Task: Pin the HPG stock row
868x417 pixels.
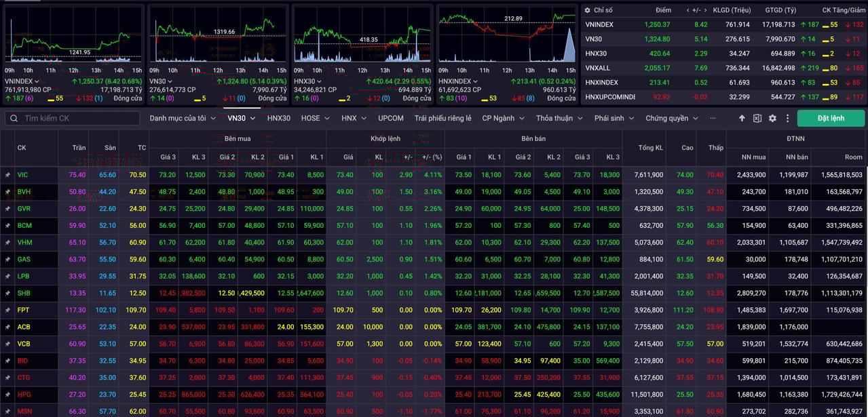Action: click(7, 395)
